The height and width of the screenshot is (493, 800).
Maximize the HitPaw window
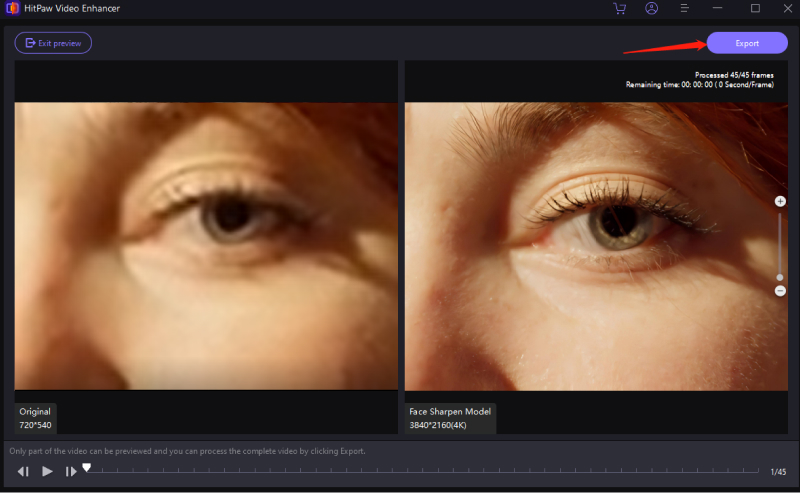pos(755,9)
